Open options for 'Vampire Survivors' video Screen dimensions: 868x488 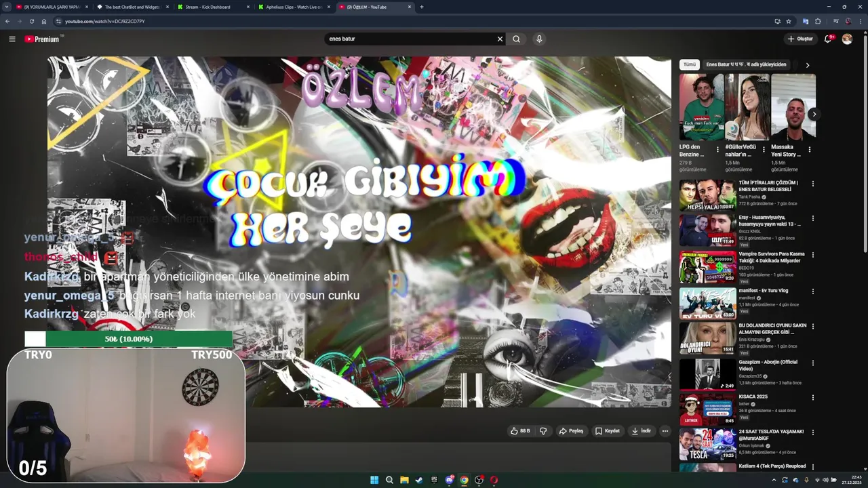[x=812, y=255]
